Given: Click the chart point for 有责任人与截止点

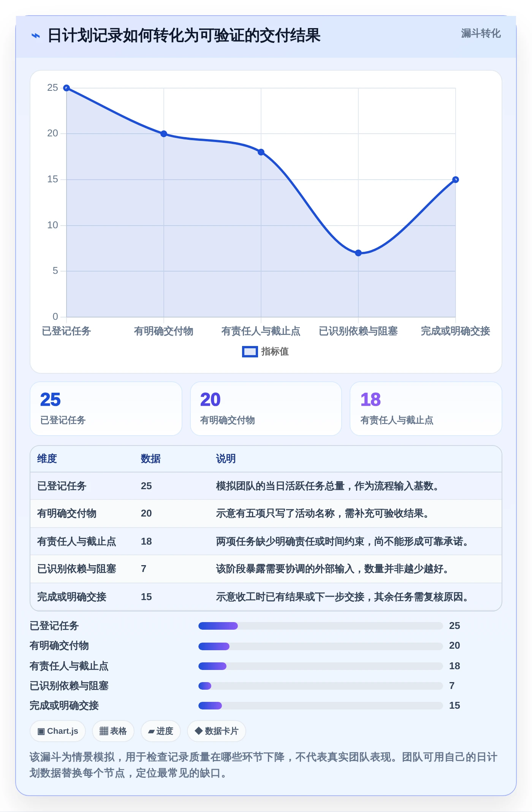Looking at the screenshot, I should (x=261, y=152).
